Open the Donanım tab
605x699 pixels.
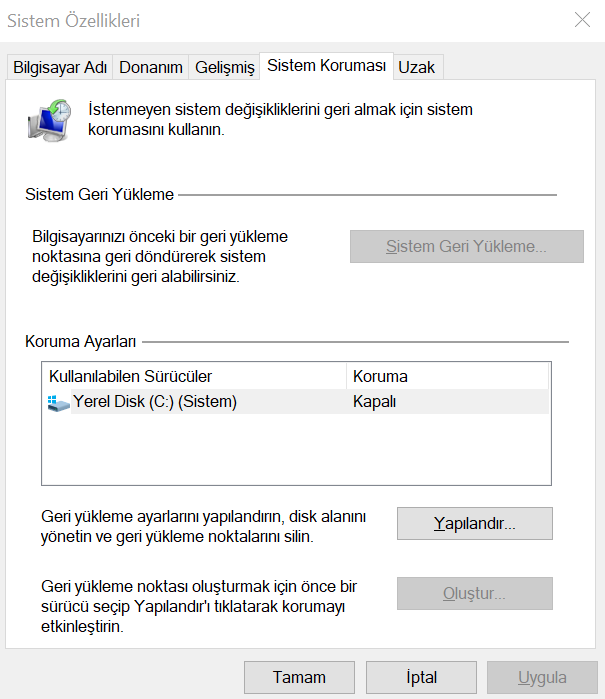pyautogui.click(x=151, y=67)
